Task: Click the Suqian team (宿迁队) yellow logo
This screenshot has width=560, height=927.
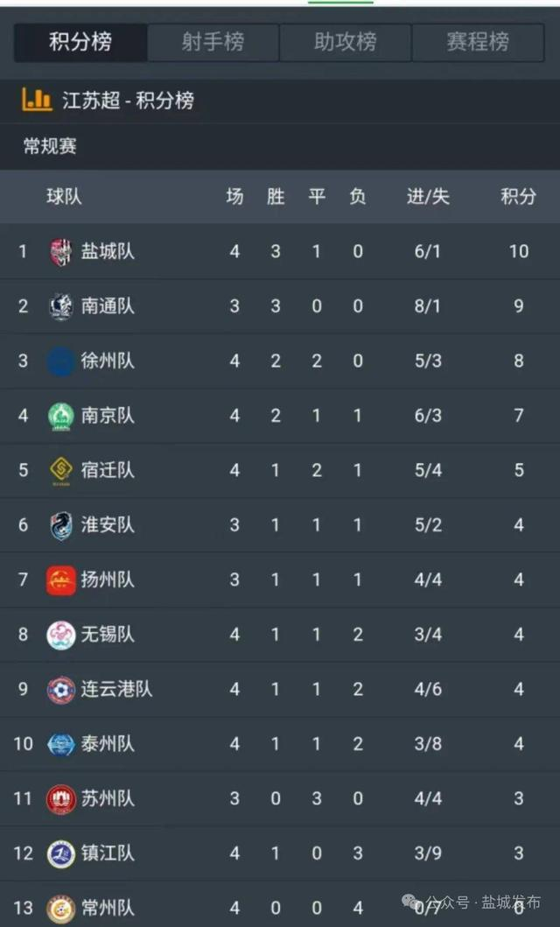Action: 60,470
